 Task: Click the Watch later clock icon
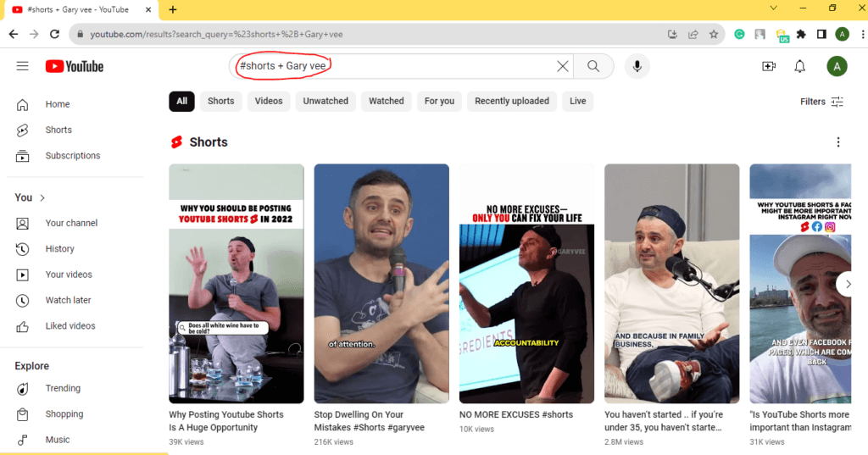tap(22, 301)
